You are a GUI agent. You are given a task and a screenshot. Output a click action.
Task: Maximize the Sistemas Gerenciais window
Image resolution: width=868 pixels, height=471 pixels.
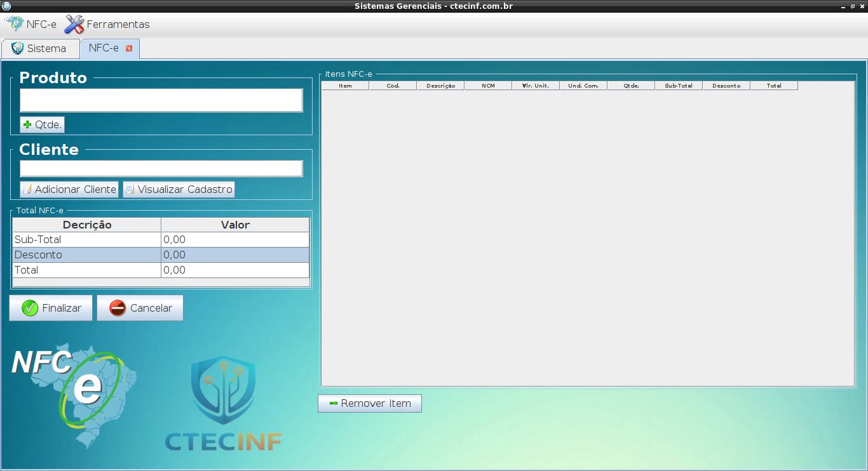pos(853,6)
